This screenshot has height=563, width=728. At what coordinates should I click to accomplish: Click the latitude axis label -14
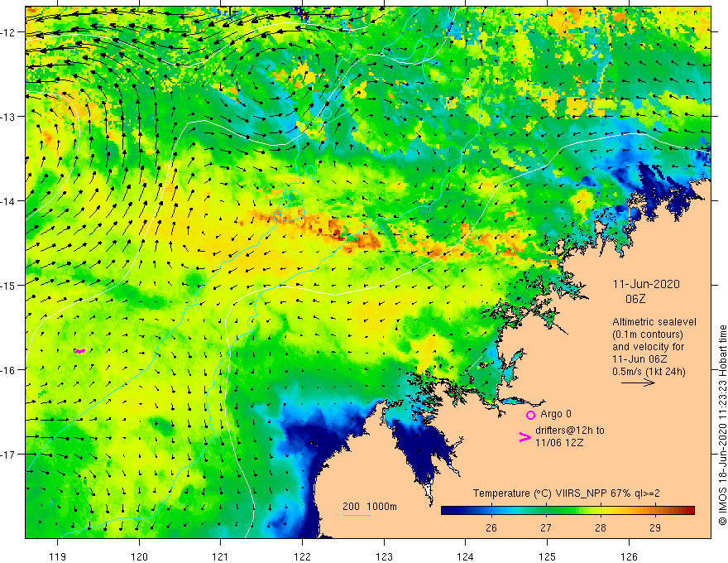click(x=8, y=201)
